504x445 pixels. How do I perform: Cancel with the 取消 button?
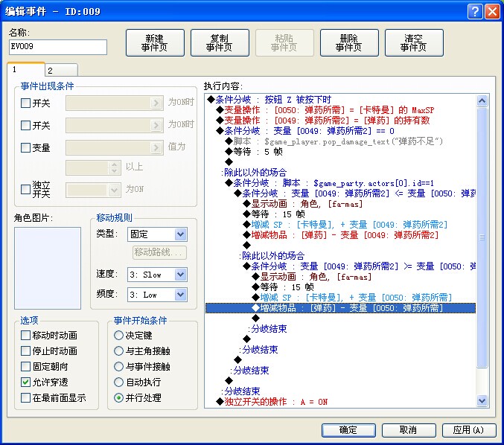pyautogui.click(x=409, y=430)
